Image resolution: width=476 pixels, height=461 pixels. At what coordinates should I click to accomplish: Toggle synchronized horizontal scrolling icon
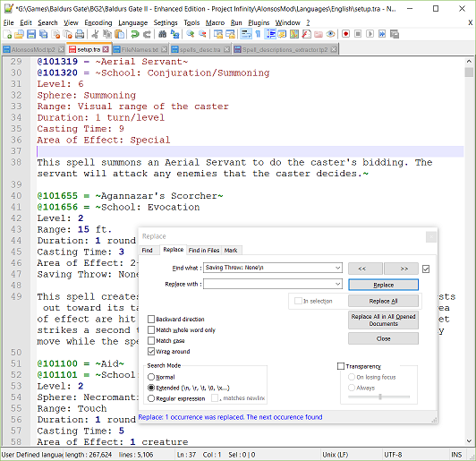tap(230, 34)
